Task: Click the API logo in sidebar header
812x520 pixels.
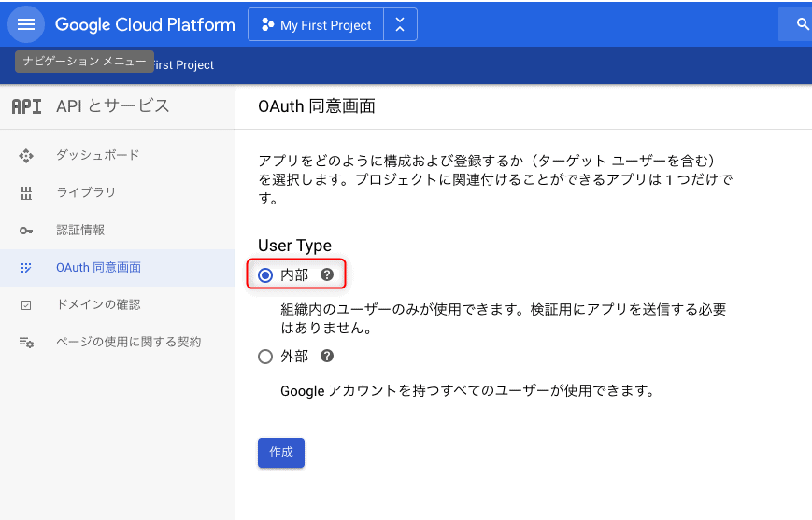Action: [26, 106]
